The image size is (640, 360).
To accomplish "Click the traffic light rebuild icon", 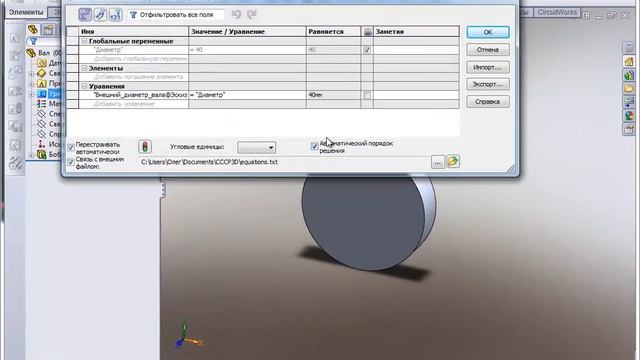I will [x=145, y=147].
